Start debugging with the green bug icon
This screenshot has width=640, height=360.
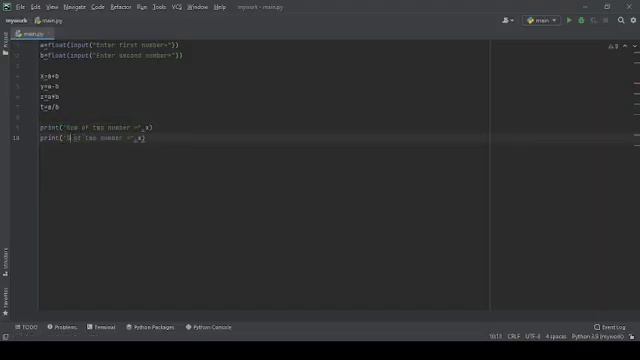tap(581, 20)
